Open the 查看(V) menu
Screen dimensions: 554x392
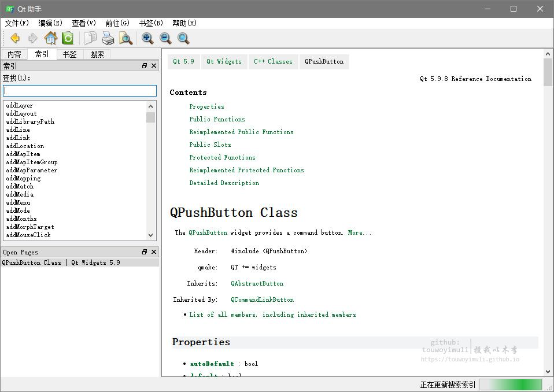point(84,23)
